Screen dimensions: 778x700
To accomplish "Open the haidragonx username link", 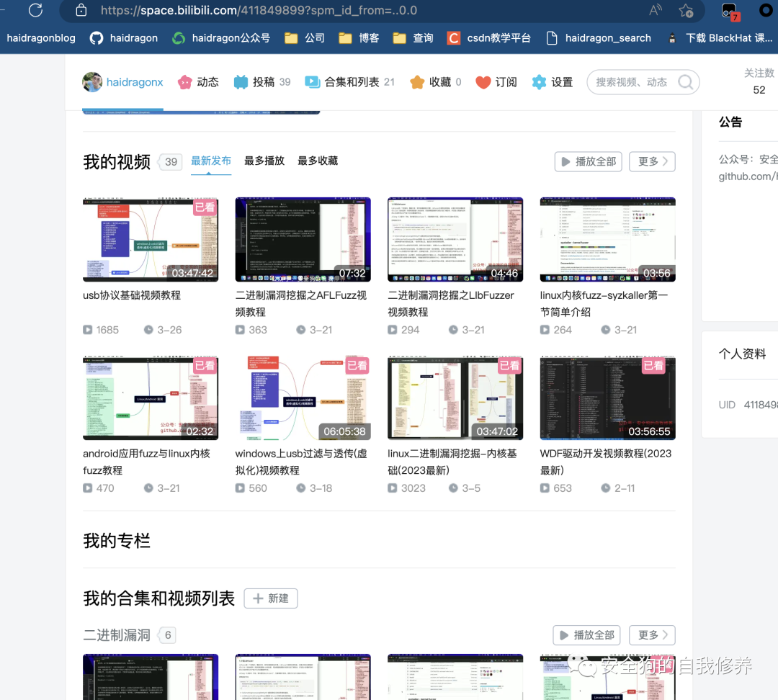I will point(135,82).
